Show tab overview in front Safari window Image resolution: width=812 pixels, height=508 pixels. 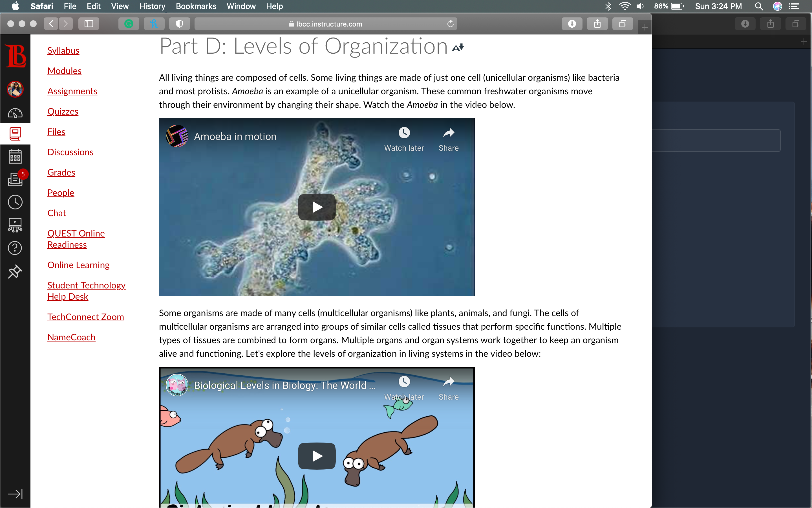pos(623,24)
